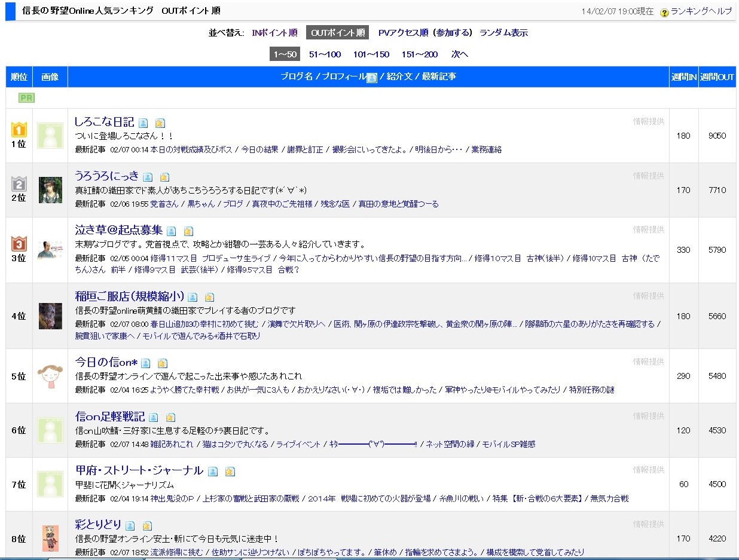Sort by PVアクセス順

(404, 33)
